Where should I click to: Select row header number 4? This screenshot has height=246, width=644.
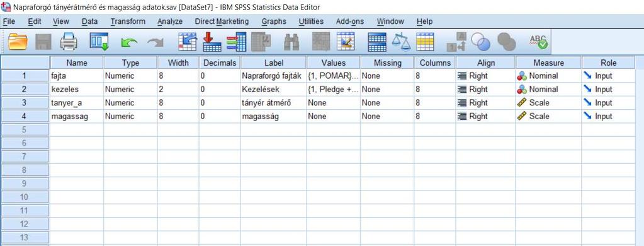point(25,117)
